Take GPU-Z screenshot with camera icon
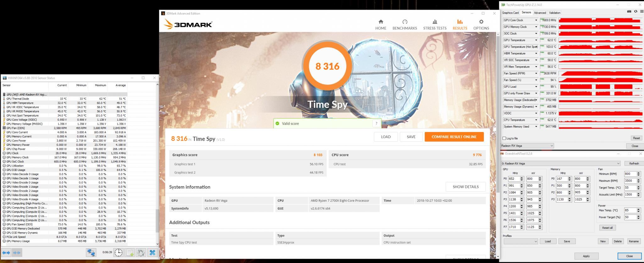Screen dimensions: 644x263 click(x=629, y=11)
